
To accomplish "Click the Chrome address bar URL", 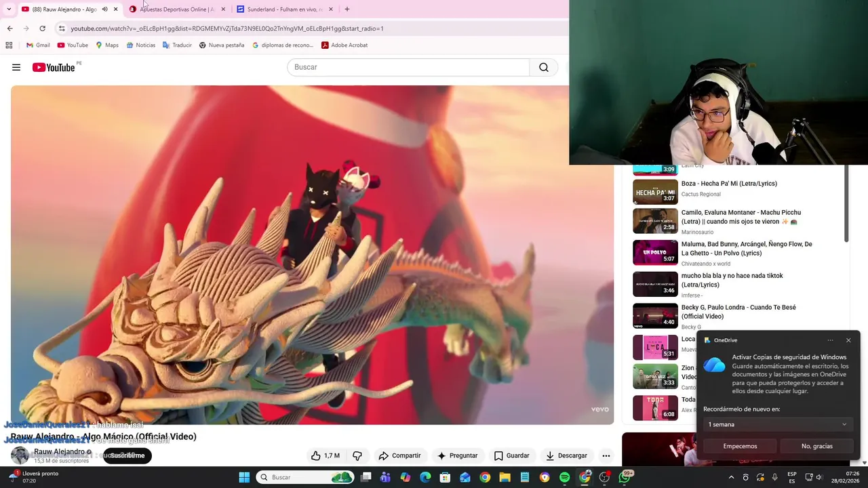I will [x=226, y=28].
